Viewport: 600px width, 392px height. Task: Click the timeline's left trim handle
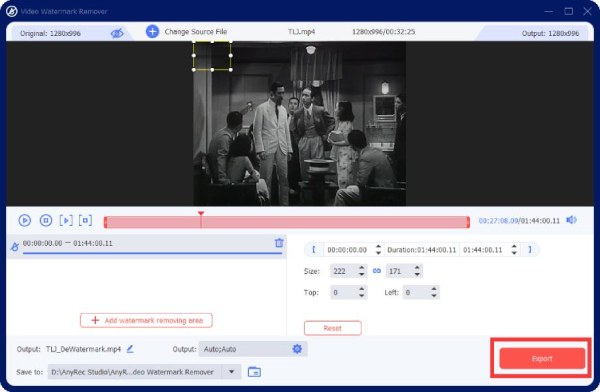coord(105,222)
